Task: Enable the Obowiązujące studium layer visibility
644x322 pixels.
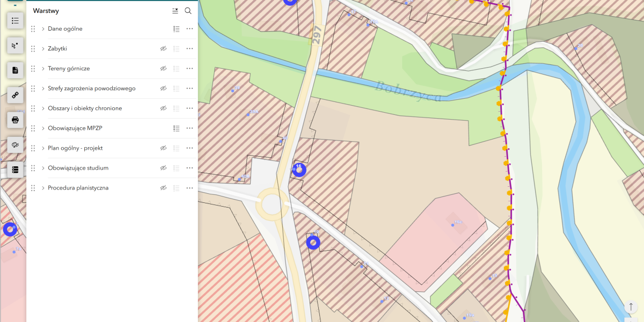Action: [x=163, y=168]
